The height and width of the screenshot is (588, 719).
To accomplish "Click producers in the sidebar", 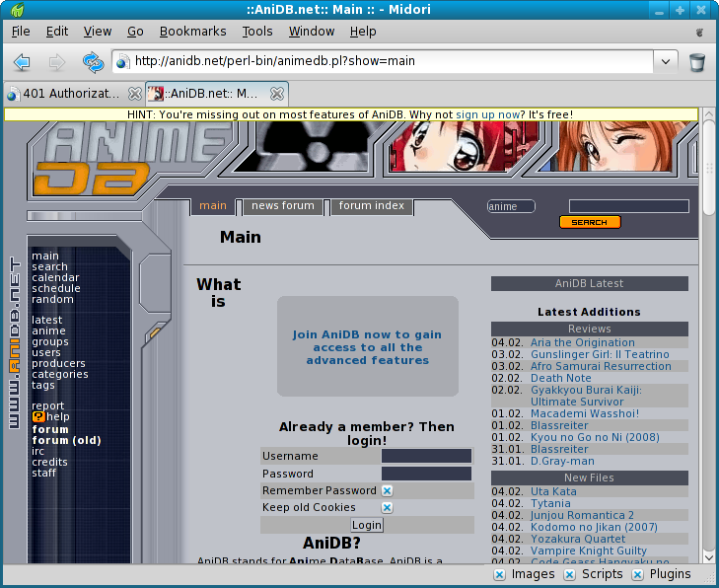I will click(58, 363).
